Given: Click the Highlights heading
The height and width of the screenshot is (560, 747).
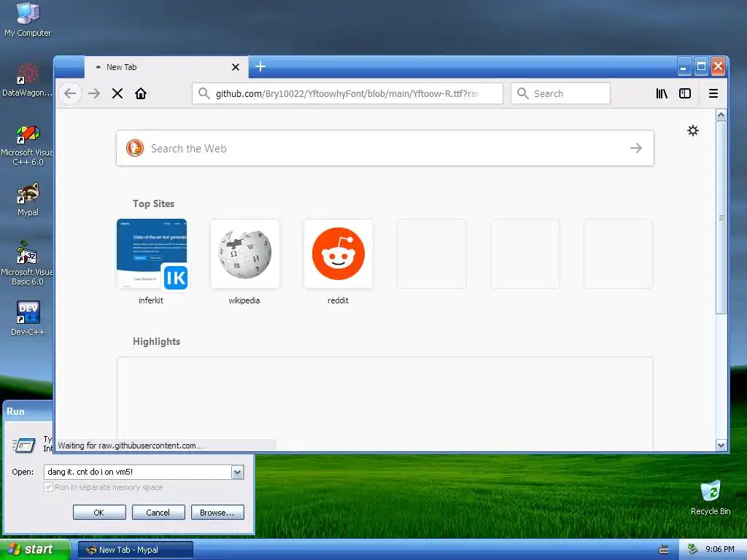Looking at the screenshot, I should pos(156,341).
